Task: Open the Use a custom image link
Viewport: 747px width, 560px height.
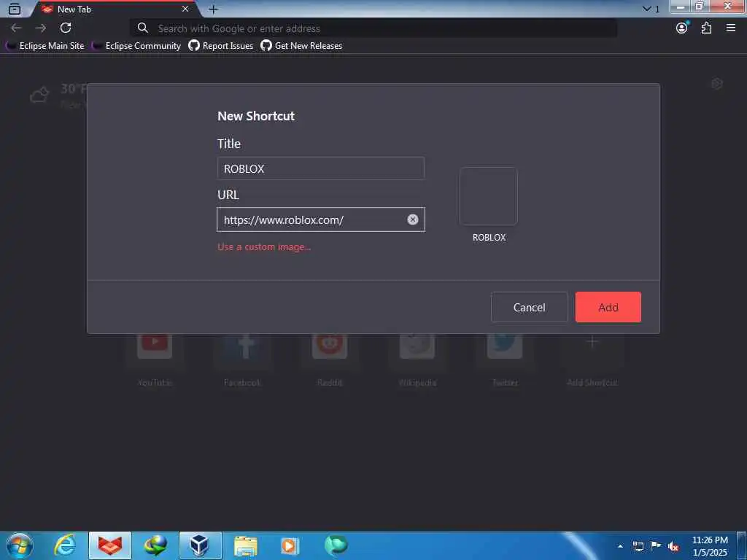Action: [x=264, y=246]
